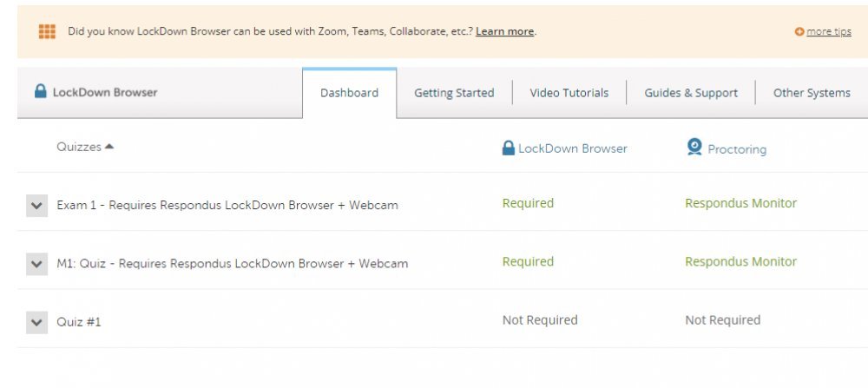The height and width of the screenshot is (388, 868).
Task: Switch to the Dashboard tab
Action: pos(349,93)
